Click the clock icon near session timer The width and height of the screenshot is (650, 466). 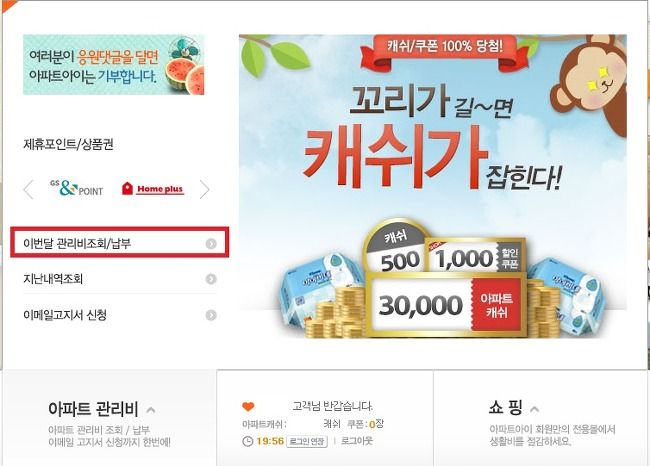pyautogui.click(x=247, y=441)
